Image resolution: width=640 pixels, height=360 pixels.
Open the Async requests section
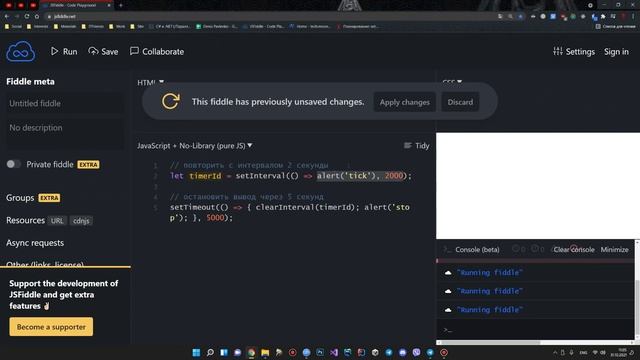pyautogui.click(x=35, y=243)
